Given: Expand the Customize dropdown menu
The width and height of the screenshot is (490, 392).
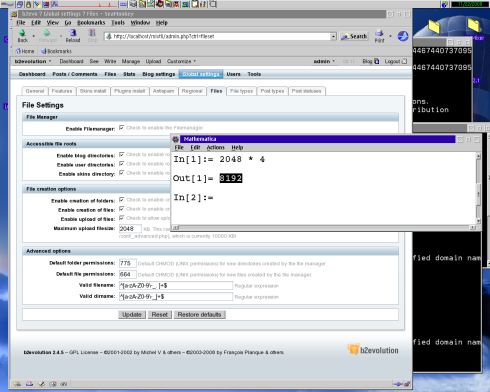Looking at the screenshot, I should (x=181, y=61).
